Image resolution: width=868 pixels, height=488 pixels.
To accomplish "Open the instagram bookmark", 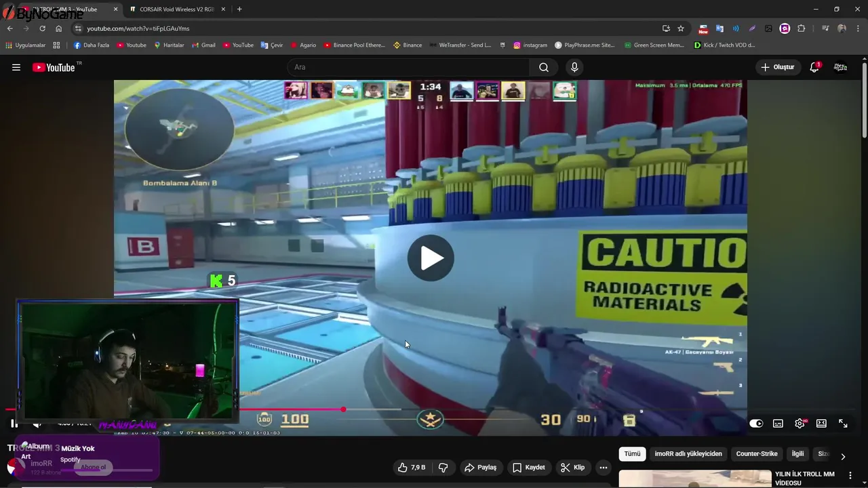I will click(x=530, y=45).
